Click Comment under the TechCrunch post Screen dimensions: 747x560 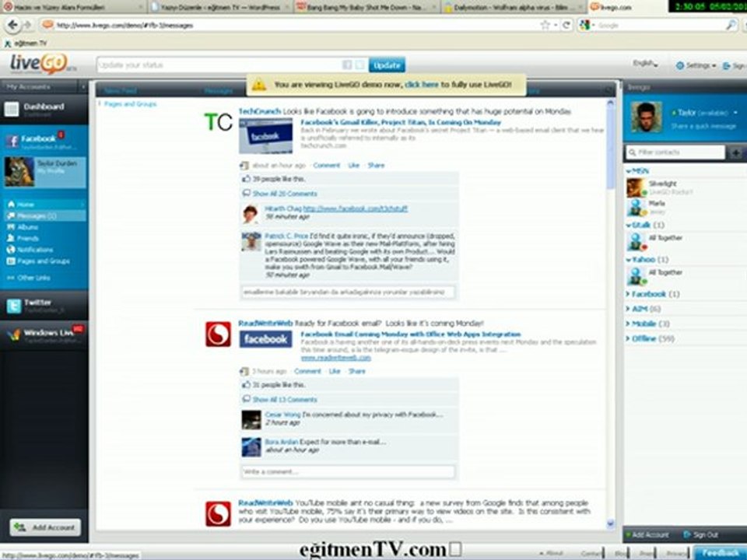(326, 165)
